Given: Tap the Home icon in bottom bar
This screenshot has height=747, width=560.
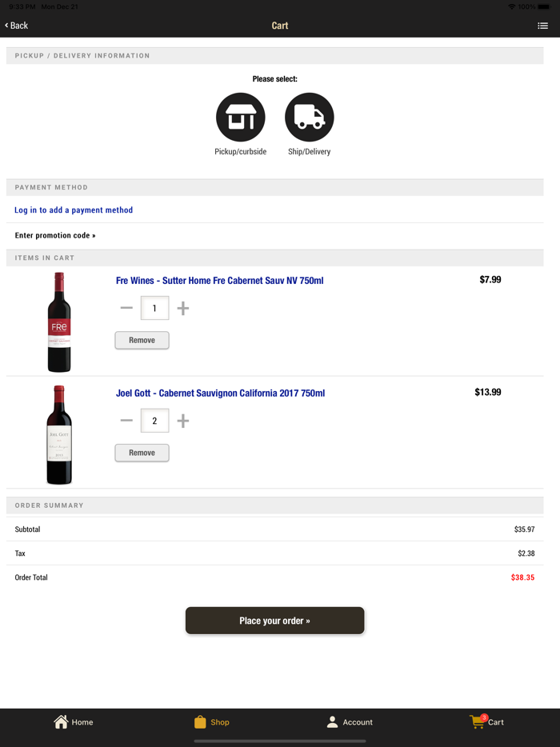Looking at the screenshot, I should 60,721.
